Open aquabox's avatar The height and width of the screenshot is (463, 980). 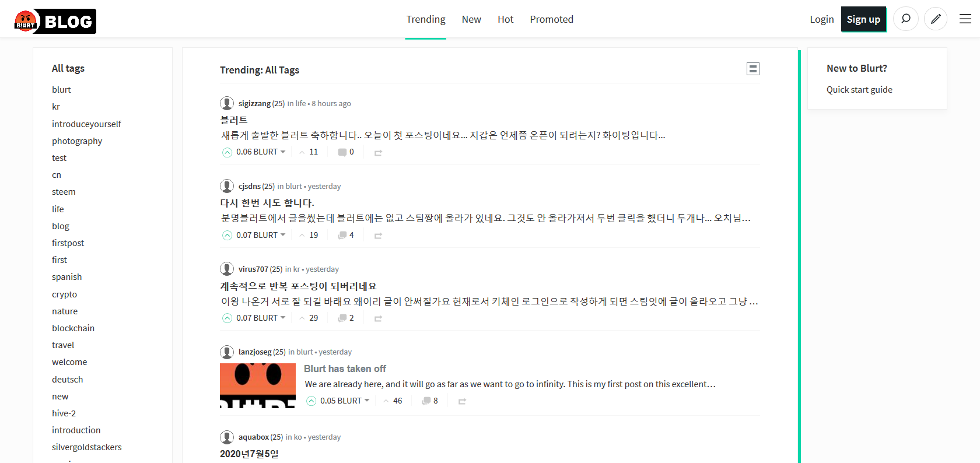[227, 437]
